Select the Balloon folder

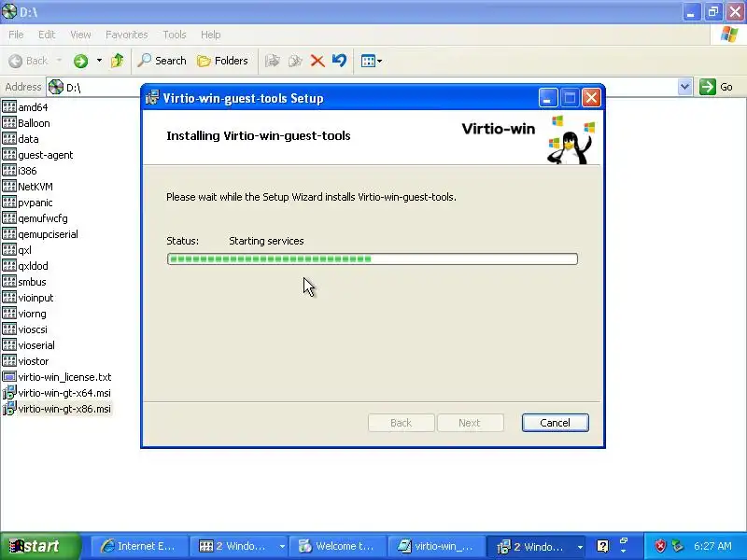[26, 123]
